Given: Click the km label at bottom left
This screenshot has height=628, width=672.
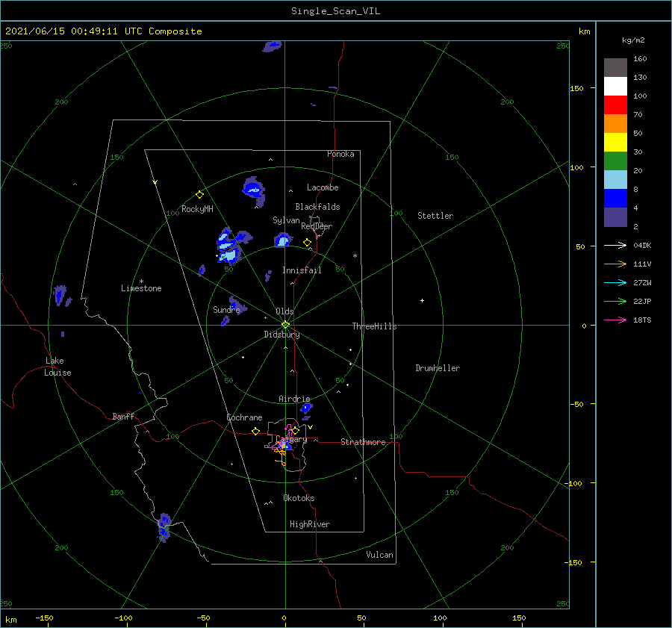Looking at the screenshot, I should pos(11,620).
